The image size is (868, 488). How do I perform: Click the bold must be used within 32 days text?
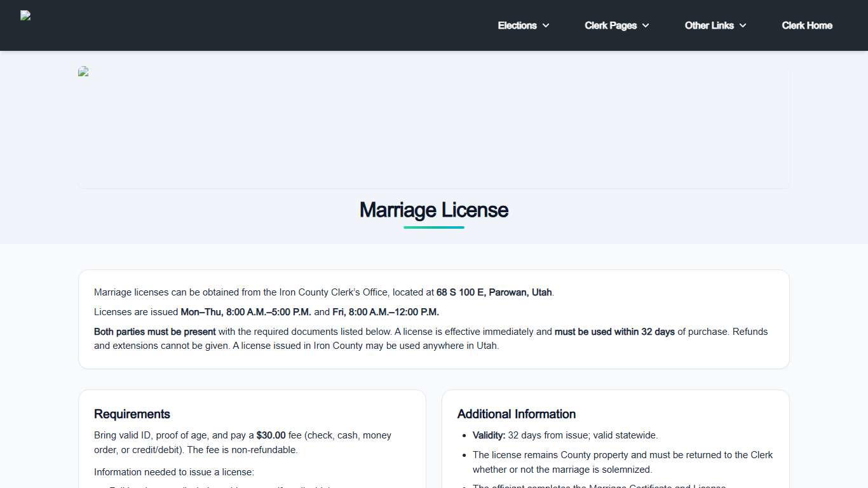[x=614, y=332]
